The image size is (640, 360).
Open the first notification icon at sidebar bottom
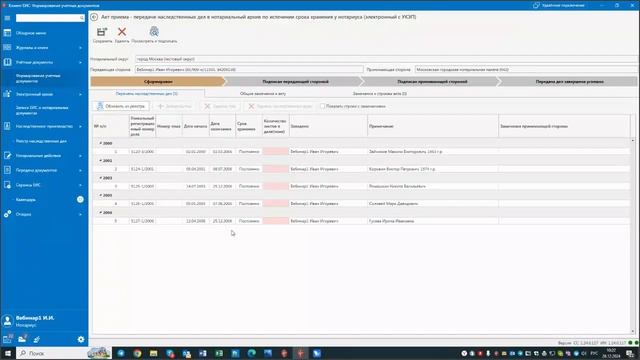8,339
